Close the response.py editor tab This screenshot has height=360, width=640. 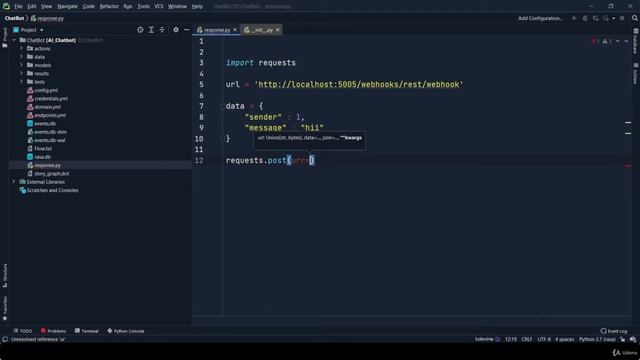(235, 30)
